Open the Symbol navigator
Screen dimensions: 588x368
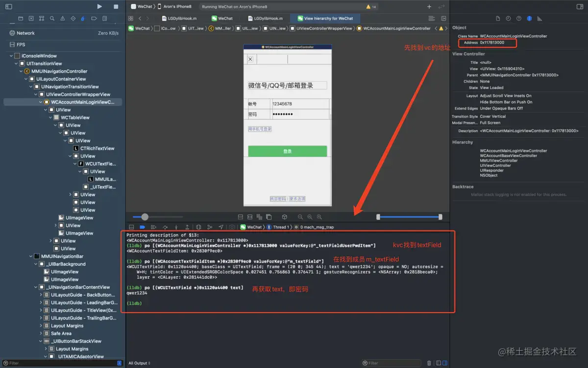[42, 19]
